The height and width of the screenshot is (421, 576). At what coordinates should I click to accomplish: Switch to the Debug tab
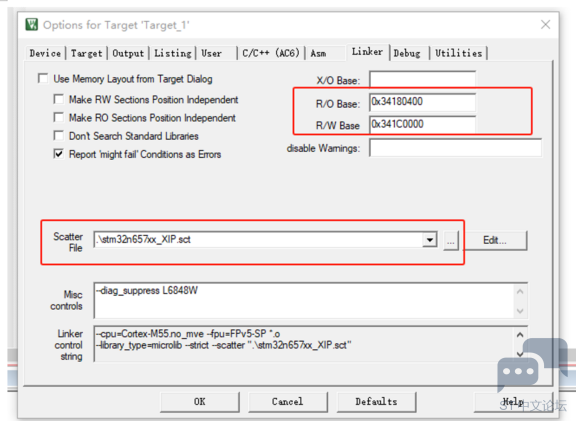coord(407,53)
